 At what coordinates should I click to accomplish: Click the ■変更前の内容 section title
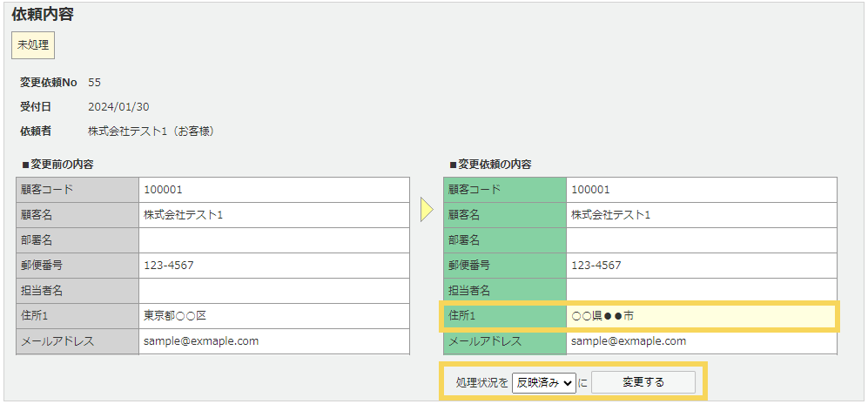57,164
